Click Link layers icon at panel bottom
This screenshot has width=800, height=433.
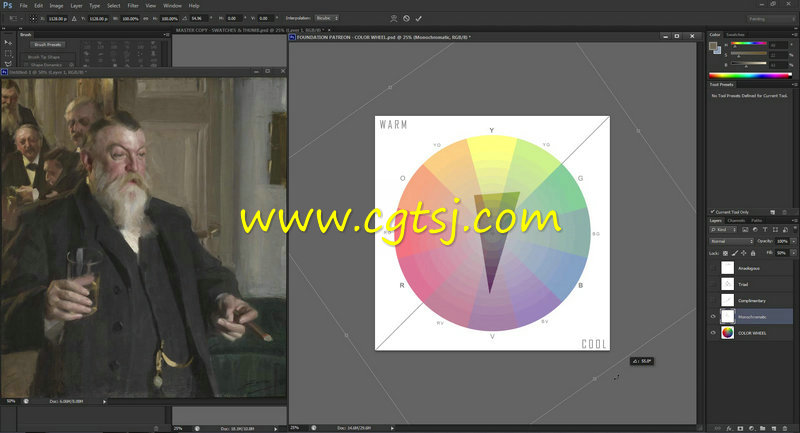(718, 428)
